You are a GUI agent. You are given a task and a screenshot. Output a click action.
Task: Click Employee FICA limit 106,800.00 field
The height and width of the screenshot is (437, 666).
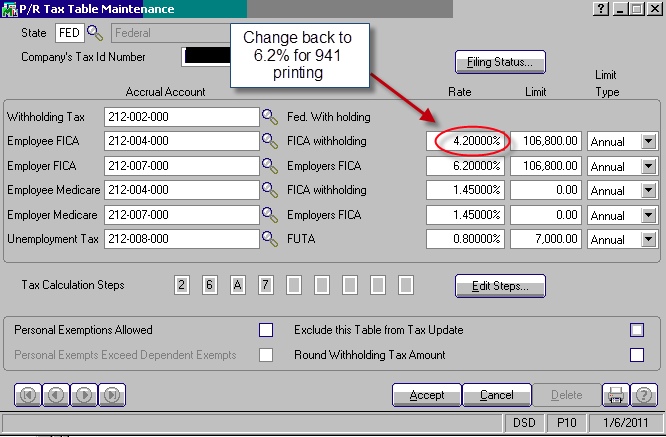click(x=546, y=141)
